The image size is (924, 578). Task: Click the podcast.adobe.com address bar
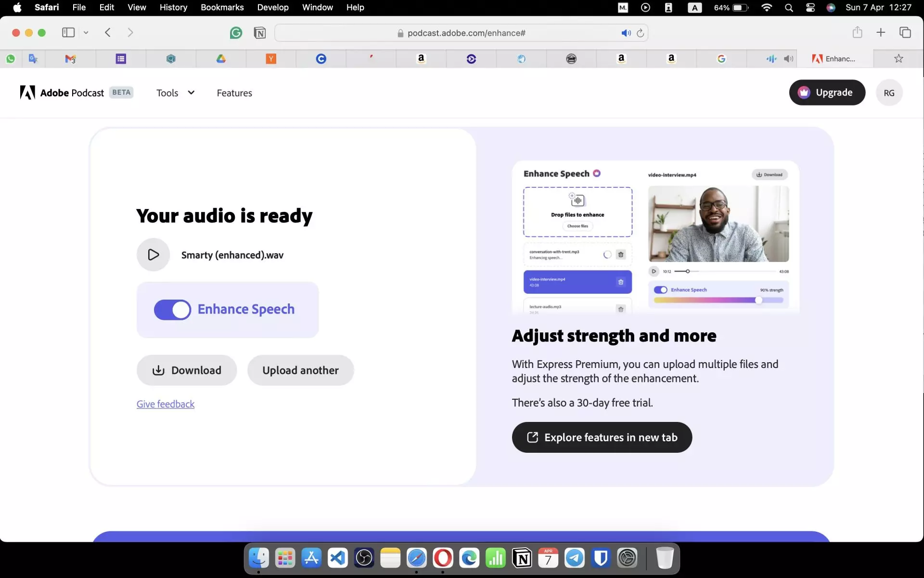[461, 33]
